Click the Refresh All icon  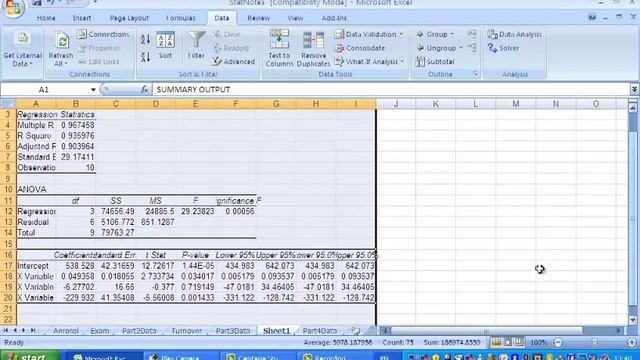pyautogui.click(x=61, y=41)
